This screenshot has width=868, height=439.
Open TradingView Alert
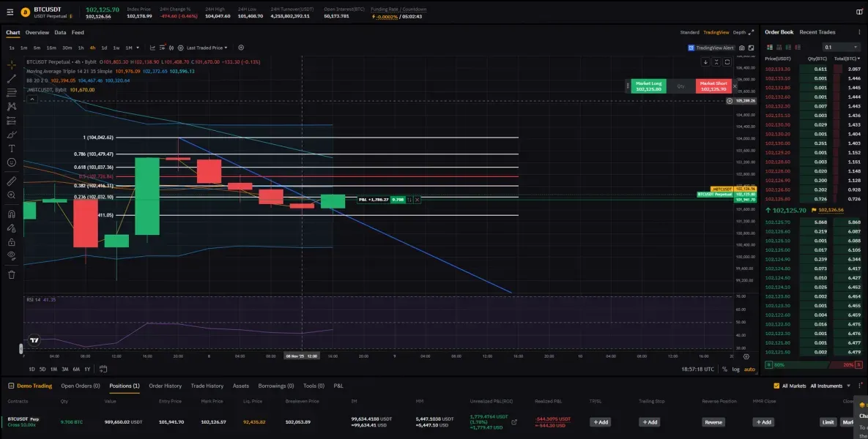point(711,48)
